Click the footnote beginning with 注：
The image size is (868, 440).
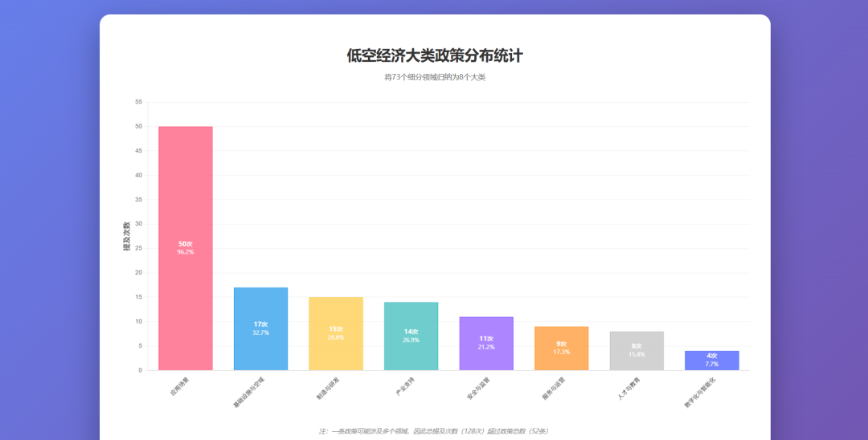pyautogui.click(x=435, y=431)
